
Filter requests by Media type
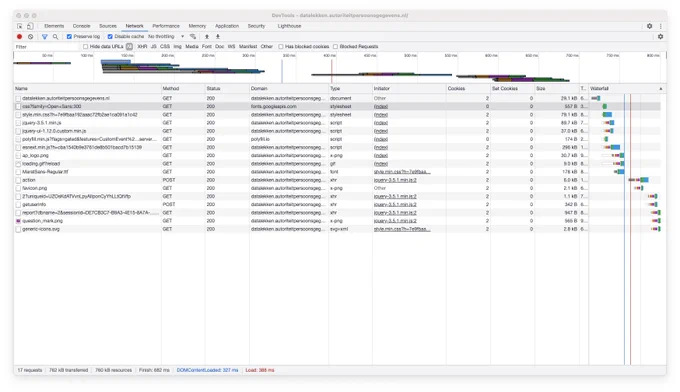pos(192,46)
